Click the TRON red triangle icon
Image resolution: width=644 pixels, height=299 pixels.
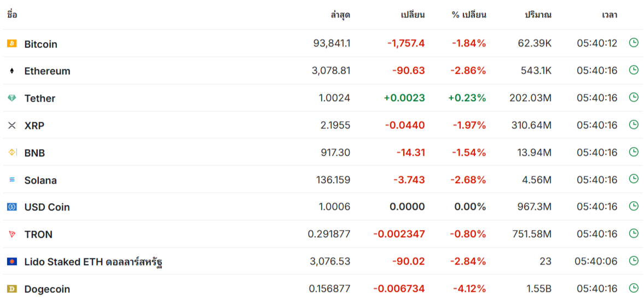click(x=11, y=234)
